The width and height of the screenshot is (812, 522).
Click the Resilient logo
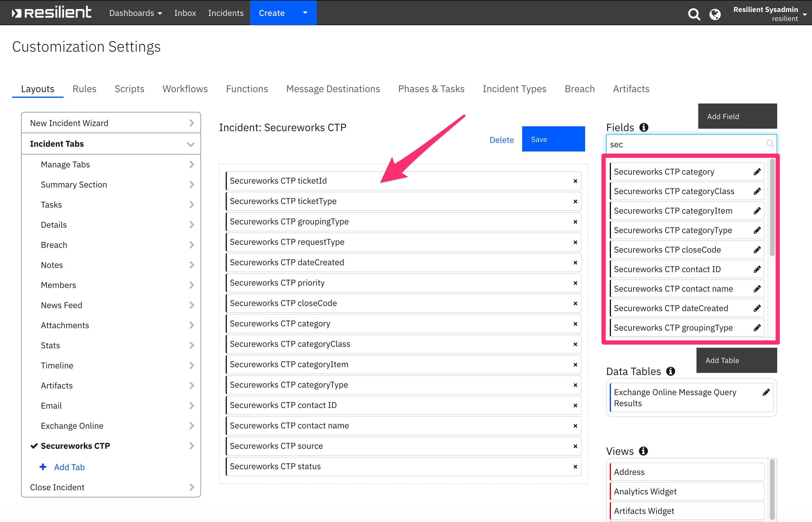(52, 13)
